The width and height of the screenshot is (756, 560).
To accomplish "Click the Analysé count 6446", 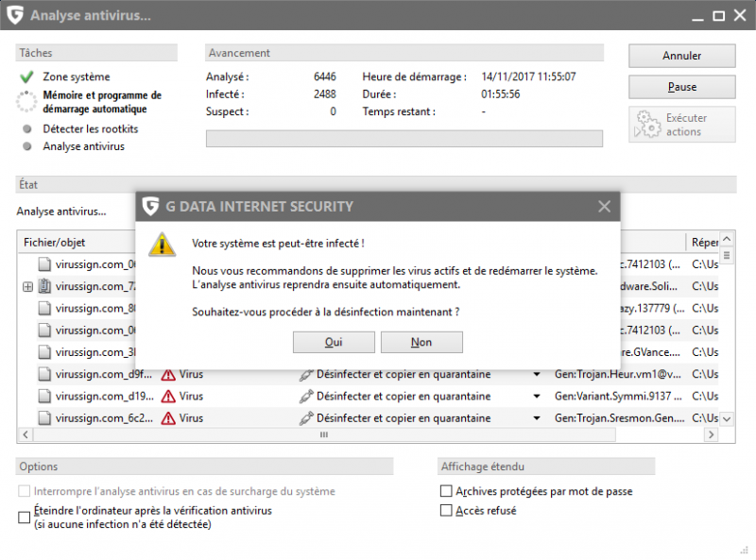I will coord(325,76).
